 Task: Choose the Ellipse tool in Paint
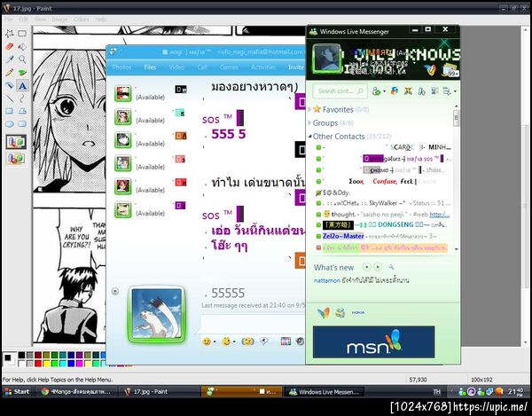click(x=10, y=124)
